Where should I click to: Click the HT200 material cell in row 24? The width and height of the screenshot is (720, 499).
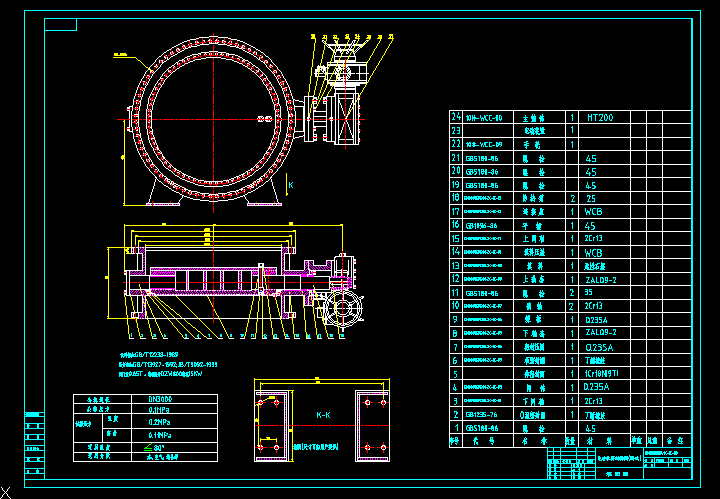click(x=600, y=117)
